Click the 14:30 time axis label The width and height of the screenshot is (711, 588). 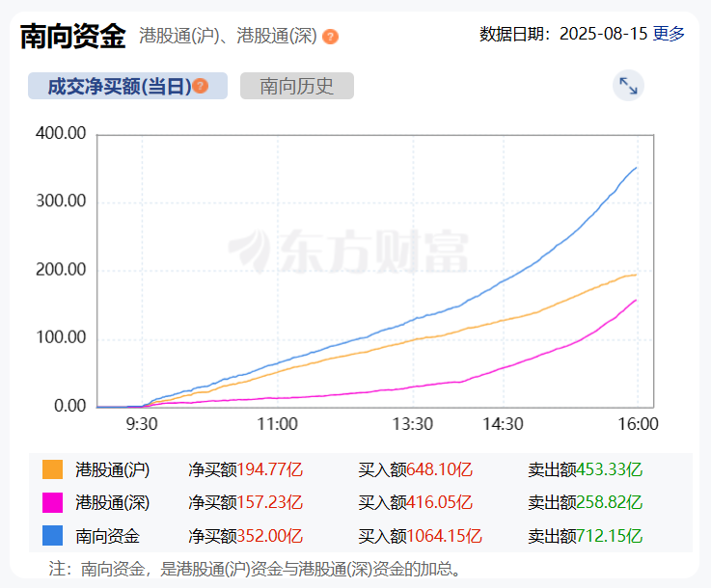503,424
